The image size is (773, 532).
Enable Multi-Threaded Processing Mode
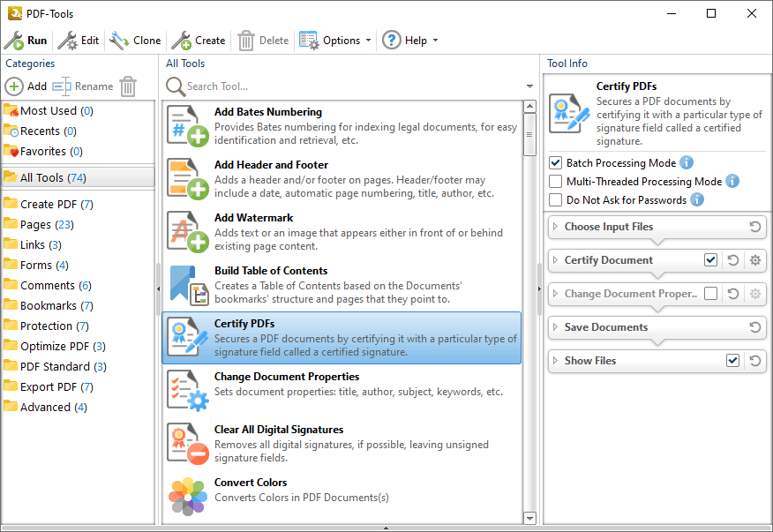click(x=555, y=181)
